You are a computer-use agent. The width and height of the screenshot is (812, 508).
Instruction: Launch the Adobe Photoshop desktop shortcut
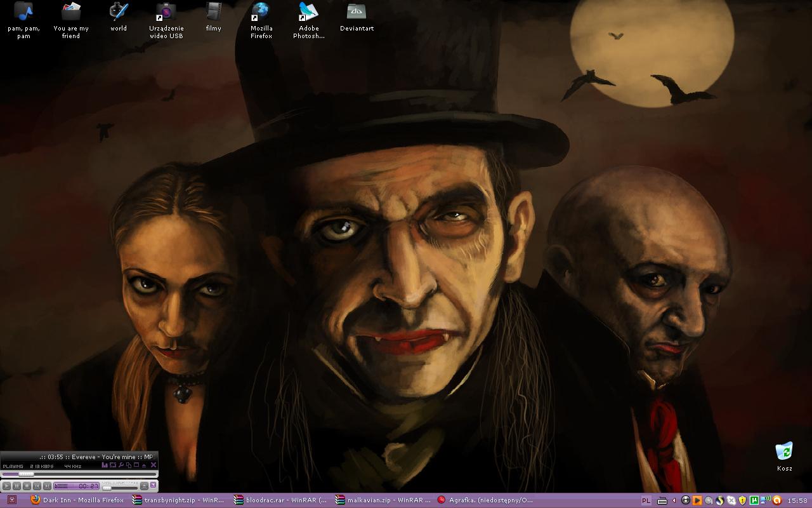(x=309, y=20)
